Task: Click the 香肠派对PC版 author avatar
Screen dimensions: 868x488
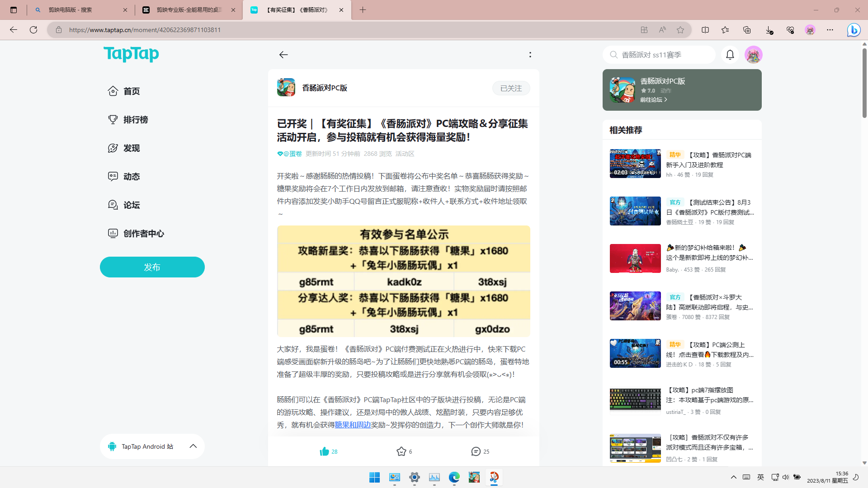Action: click(286, 88)
